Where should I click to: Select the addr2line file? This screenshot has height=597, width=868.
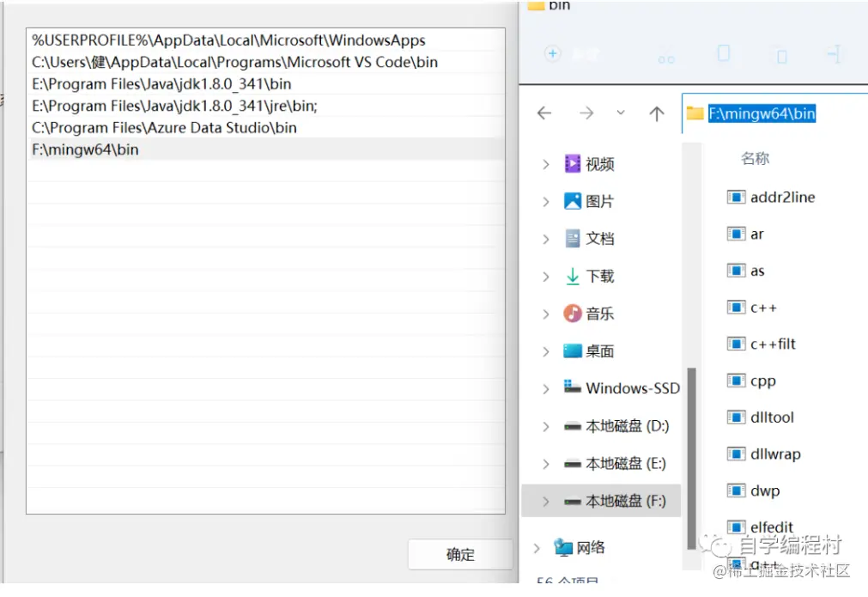pos(771,198)
